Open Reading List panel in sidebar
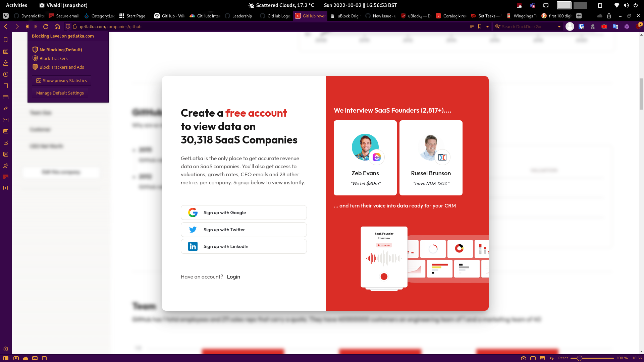The image size is (644, 362). [x=6, y=52]
